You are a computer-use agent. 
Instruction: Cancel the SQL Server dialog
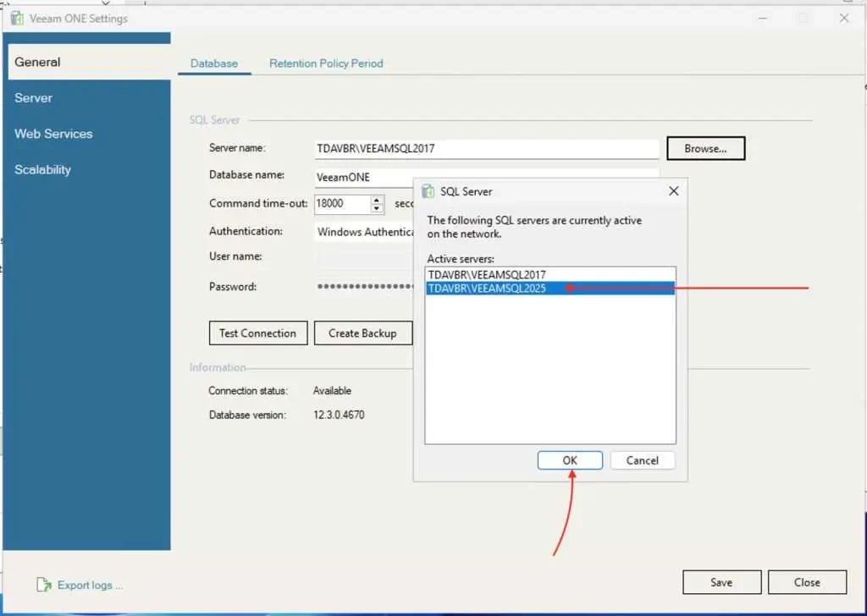point(643,460)
